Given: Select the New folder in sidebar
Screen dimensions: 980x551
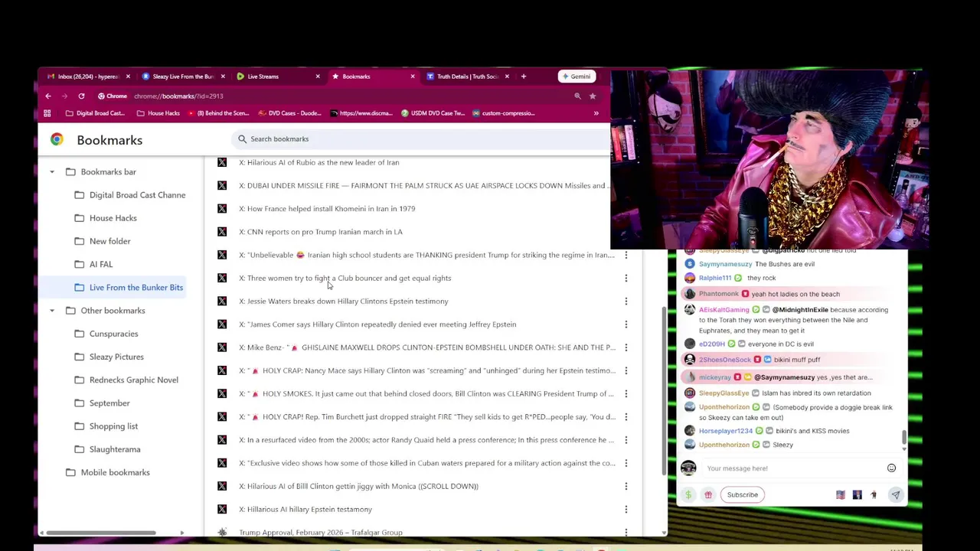Looking at the screenshot, I should tap(103, 241).
